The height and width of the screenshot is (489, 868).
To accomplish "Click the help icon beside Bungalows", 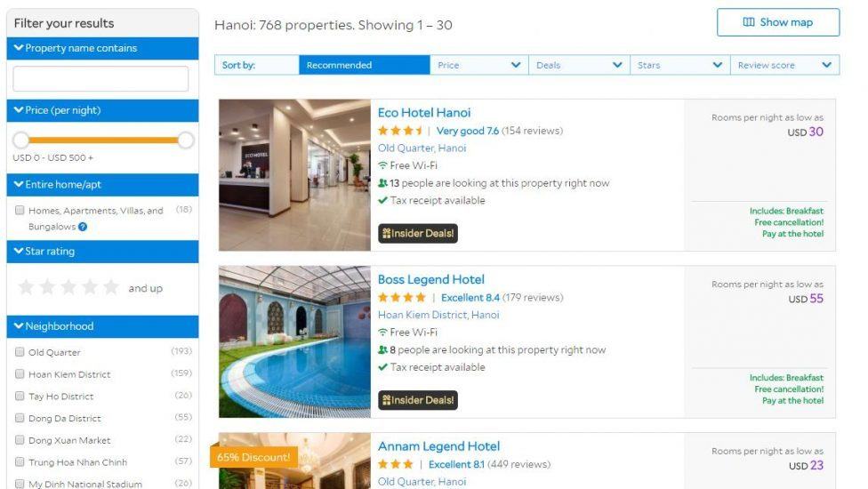I will 83,226.
